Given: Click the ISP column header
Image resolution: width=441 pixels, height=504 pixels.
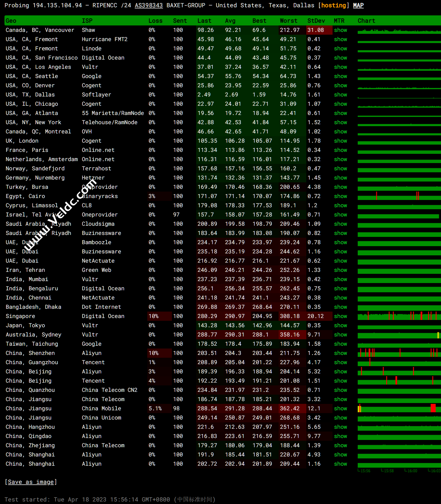Looking at the screenshot, I should (87, 21).
